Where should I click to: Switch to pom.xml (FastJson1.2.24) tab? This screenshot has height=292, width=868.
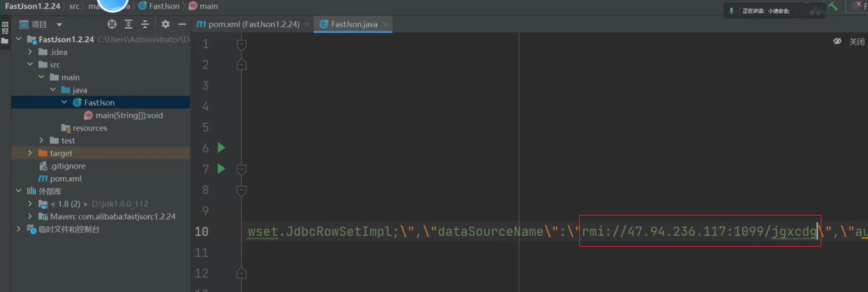[x=253, y=24]
